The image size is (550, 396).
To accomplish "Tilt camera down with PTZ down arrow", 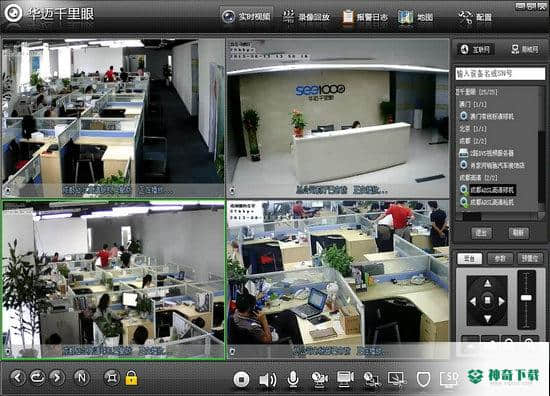I will pos(487,318).
